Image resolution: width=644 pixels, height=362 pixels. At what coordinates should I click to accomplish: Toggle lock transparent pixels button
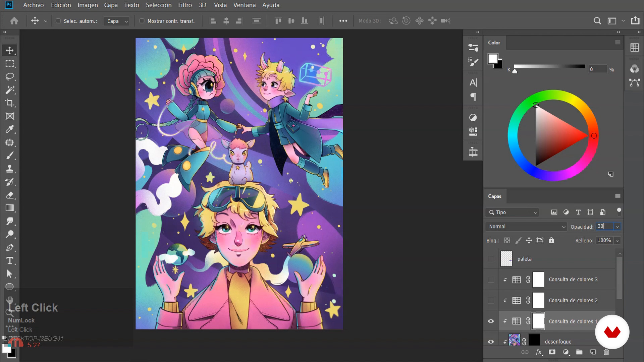(507, 240)
